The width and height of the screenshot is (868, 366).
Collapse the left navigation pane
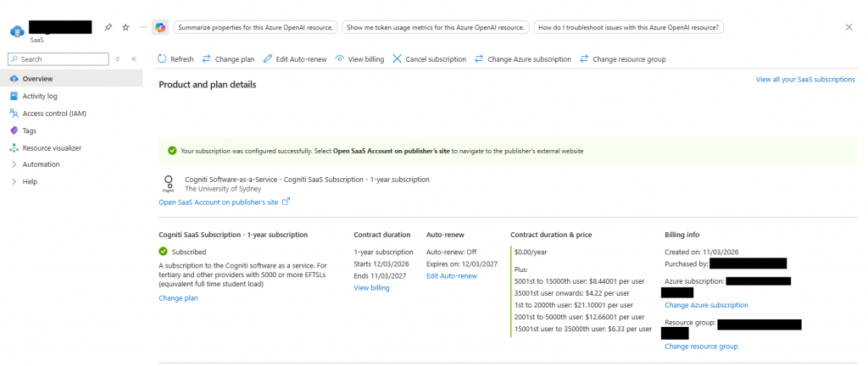133,59
